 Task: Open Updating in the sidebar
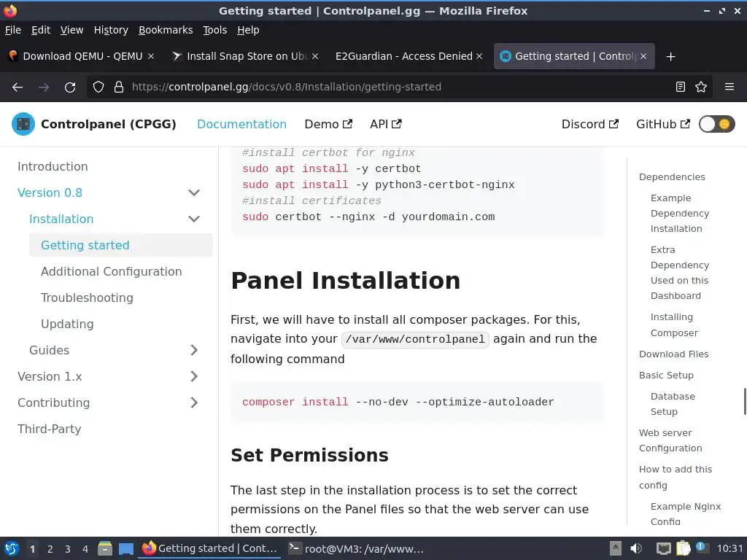click(x=67, y=324)
